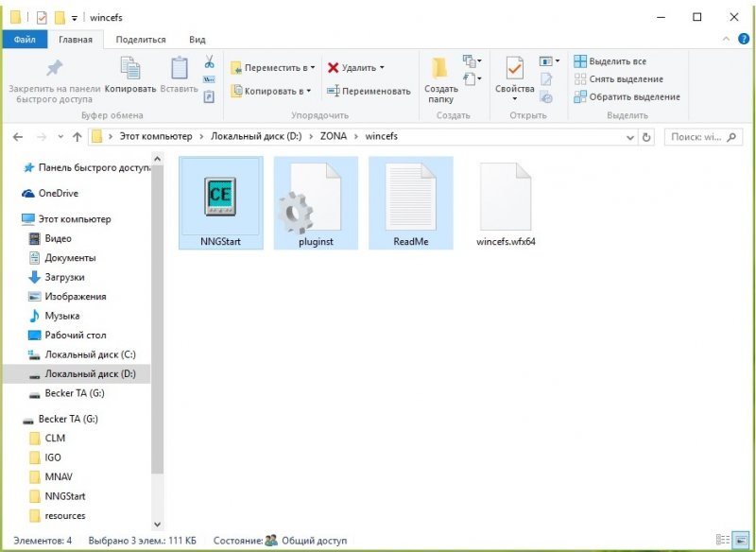
Task: Click the red X Удалить delete button
Action: tap(354, 68)
